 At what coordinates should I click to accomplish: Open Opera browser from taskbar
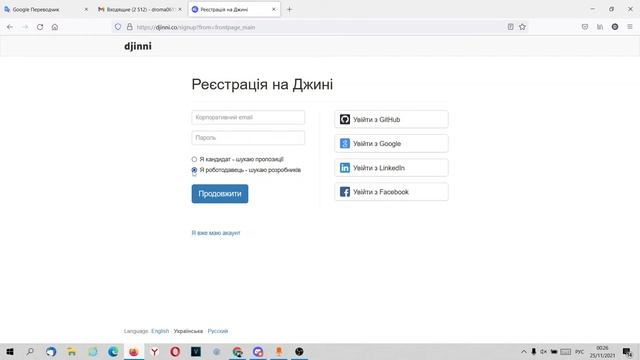(x=175, y=351)
